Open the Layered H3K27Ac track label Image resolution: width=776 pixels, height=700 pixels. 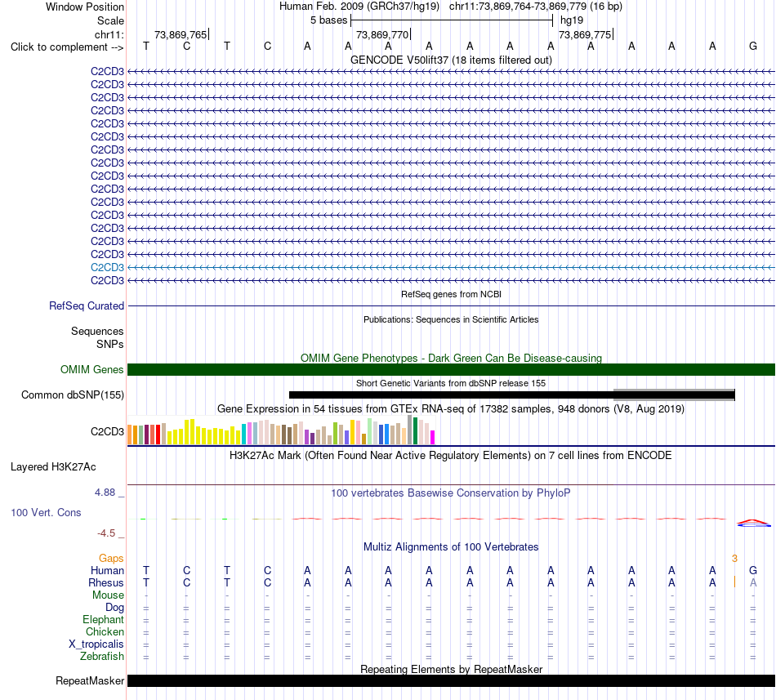pos(53,466)
